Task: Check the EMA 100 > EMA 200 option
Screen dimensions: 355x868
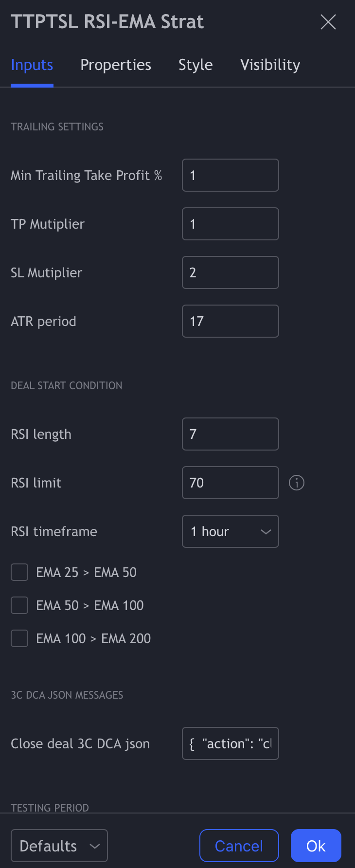Action: coord(19,638)
